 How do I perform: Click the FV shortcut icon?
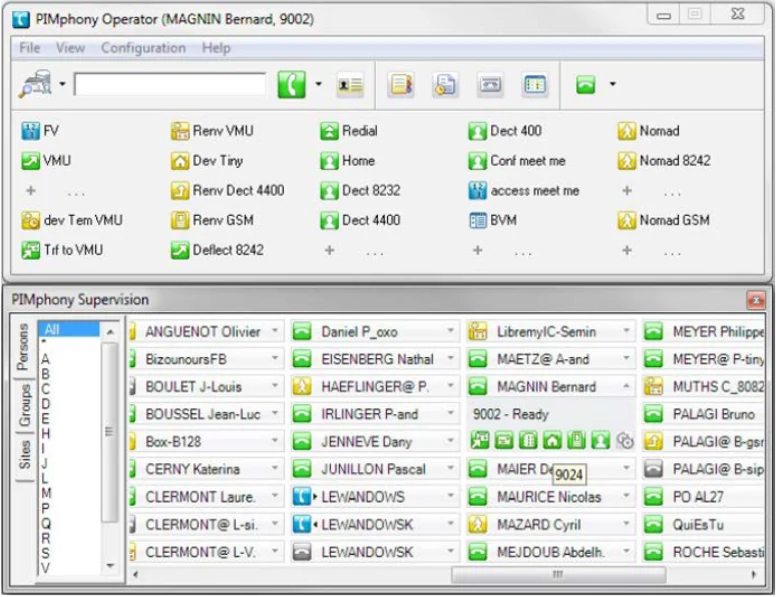30,131
